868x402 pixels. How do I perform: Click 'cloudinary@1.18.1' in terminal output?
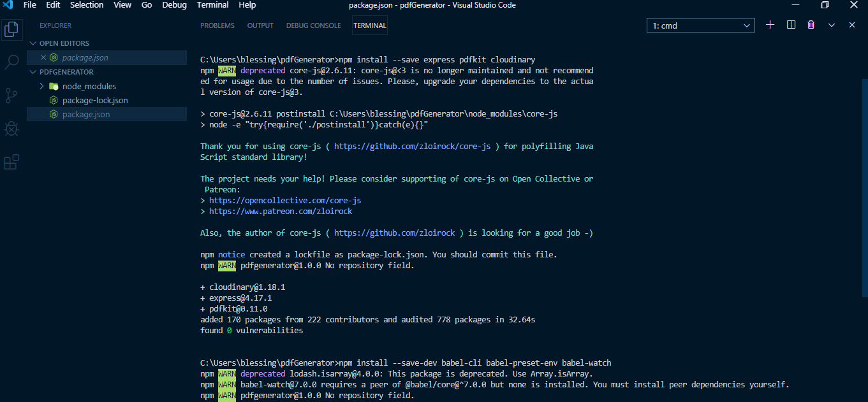coord(247,287)
